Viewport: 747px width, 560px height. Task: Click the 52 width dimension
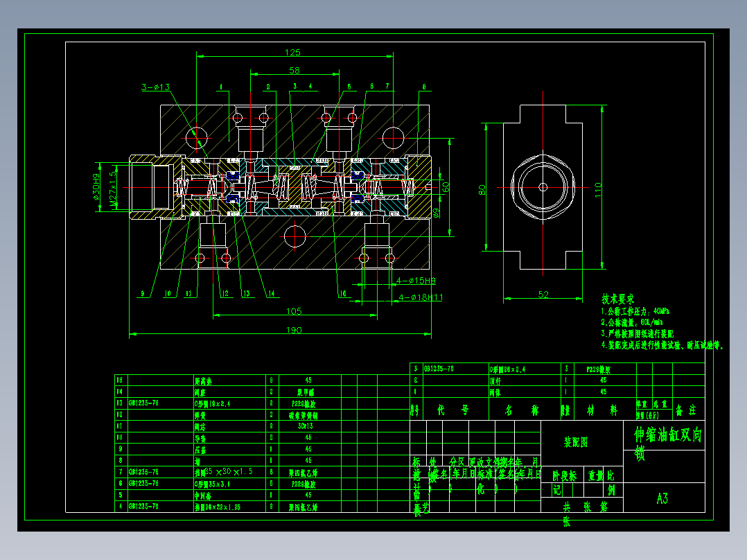[x=543, y=295]
